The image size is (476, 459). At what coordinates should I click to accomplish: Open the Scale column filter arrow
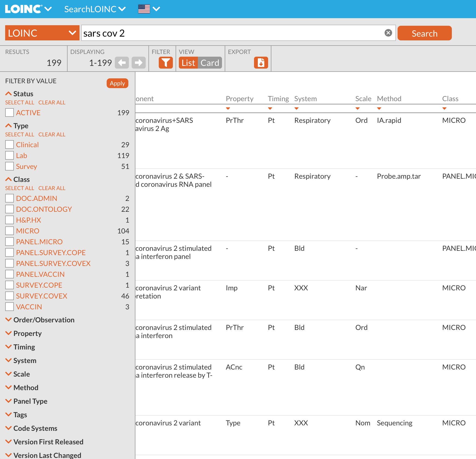tap(358, 108)
